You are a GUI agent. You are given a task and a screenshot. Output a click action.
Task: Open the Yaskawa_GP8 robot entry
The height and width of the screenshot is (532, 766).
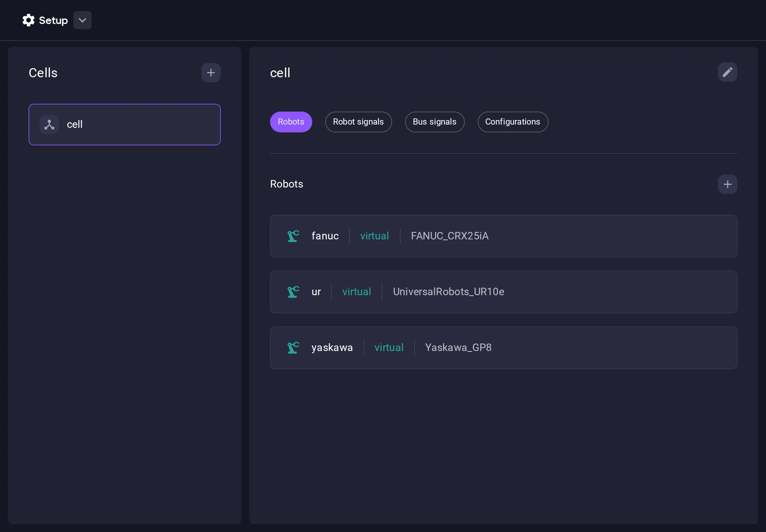(x=458, y=347)
